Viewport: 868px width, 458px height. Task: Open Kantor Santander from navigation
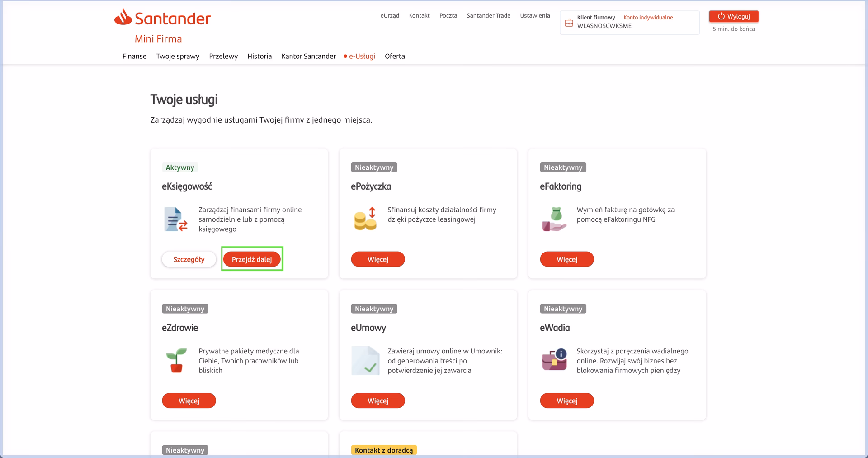308,57
